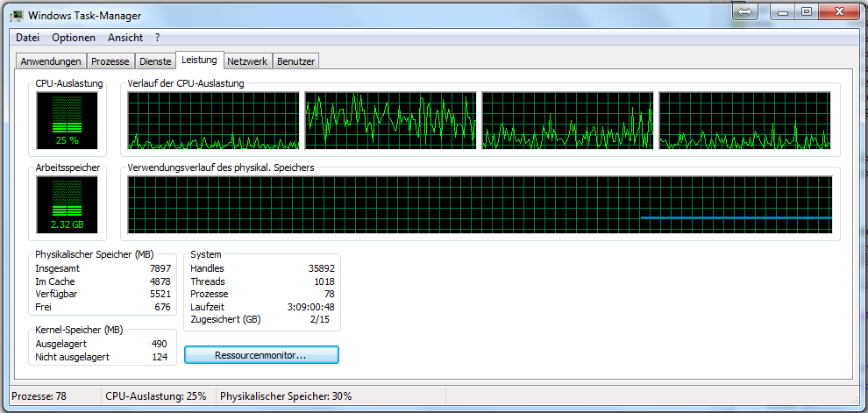Image resolution: width=868 pixels, height=413 pixels.
Task: Click the Ressourcenmonitor... button
Action: [260, 355]
